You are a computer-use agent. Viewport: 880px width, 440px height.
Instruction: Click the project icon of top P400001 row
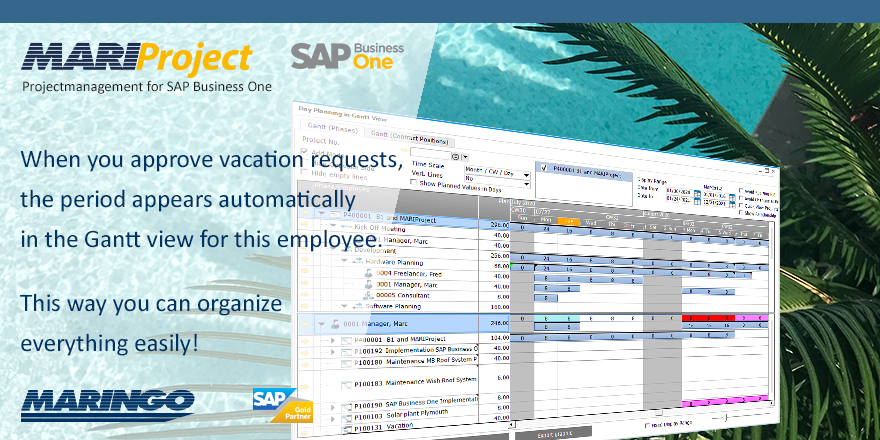(334, 214)
